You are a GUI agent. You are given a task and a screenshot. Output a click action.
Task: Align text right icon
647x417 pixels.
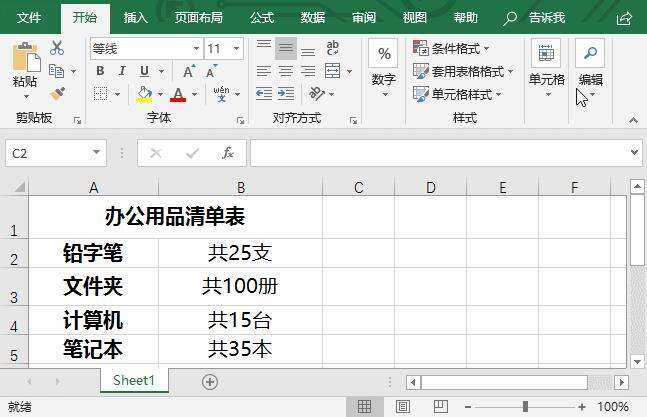tap(308, 71)
